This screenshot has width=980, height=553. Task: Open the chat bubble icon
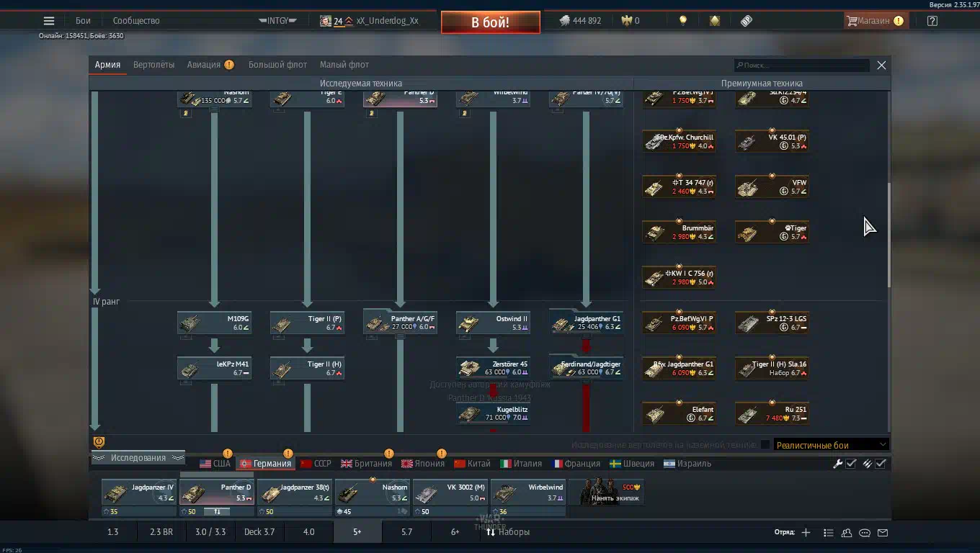click(x=865, y=533)
